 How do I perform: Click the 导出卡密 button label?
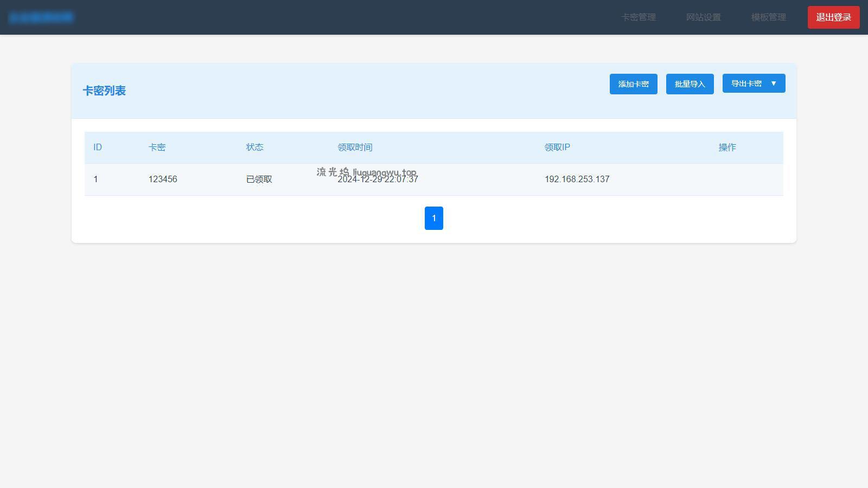tap(746, 84)
